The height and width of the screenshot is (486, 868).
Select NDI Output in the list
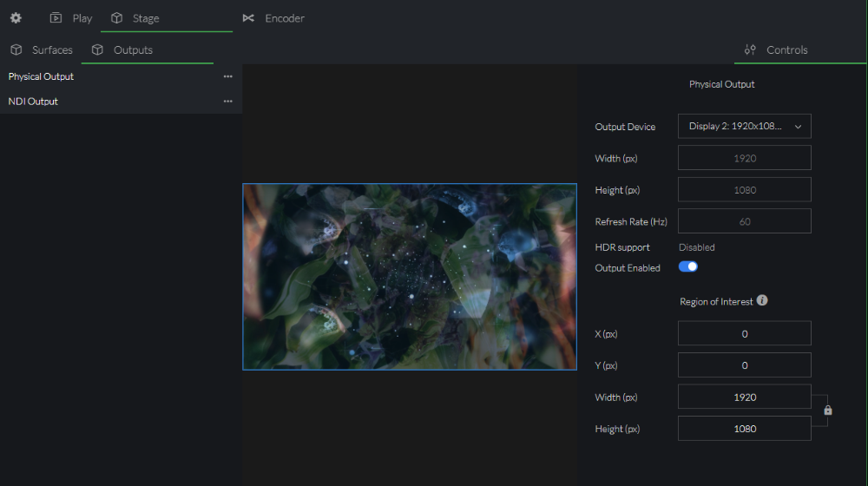pos(34,102)
